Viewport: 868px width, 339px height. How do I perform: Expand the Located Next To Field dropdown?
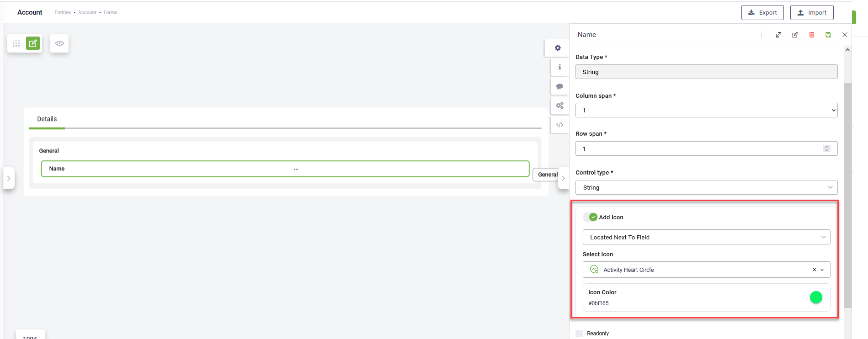click(x=706, y=237)
